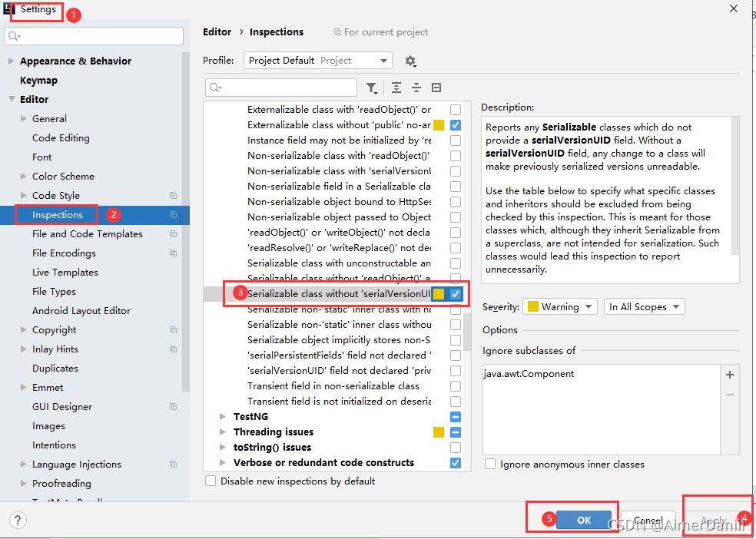Click the help question mark button
The width and height of the screenshot is (756, 539).
[x=18, y=520]
